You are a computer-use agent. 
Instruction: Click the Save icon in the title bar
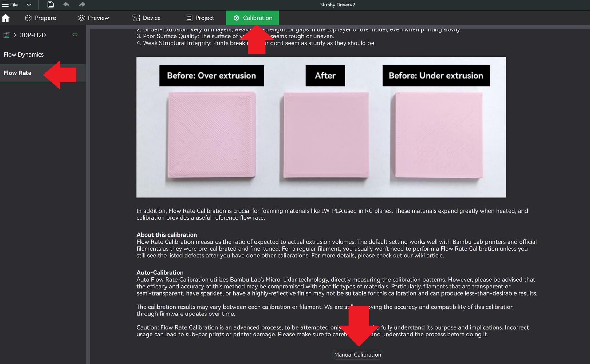[50, 4]
